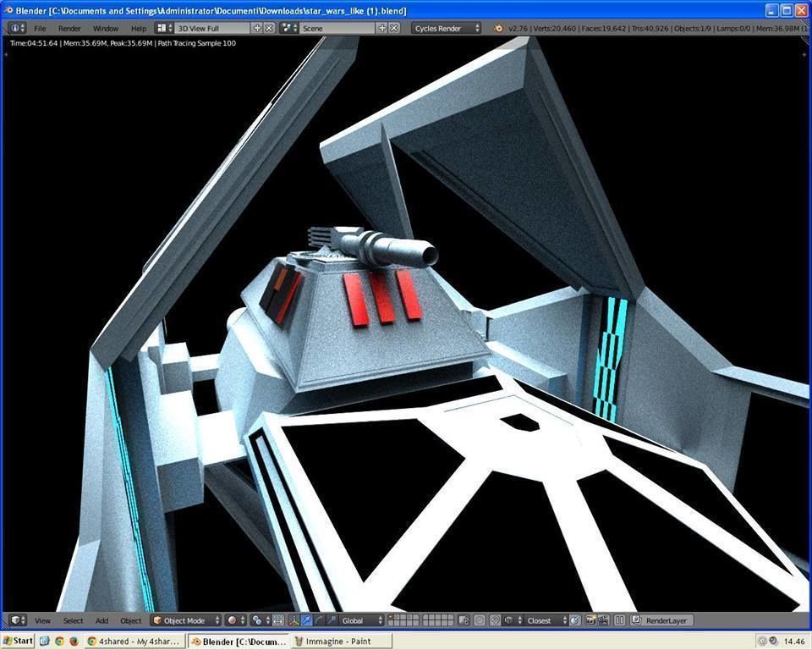The image size is (812, 650).
Task: Open the File menu
Action: pos(40,29)
